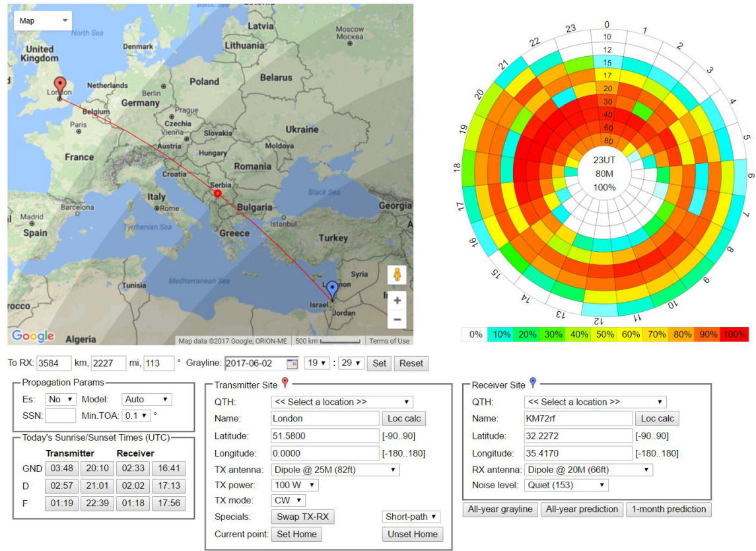Click the SSN input field
This screenshot has width=756, height=551.
pyautogui.click(x=60, y=416)
